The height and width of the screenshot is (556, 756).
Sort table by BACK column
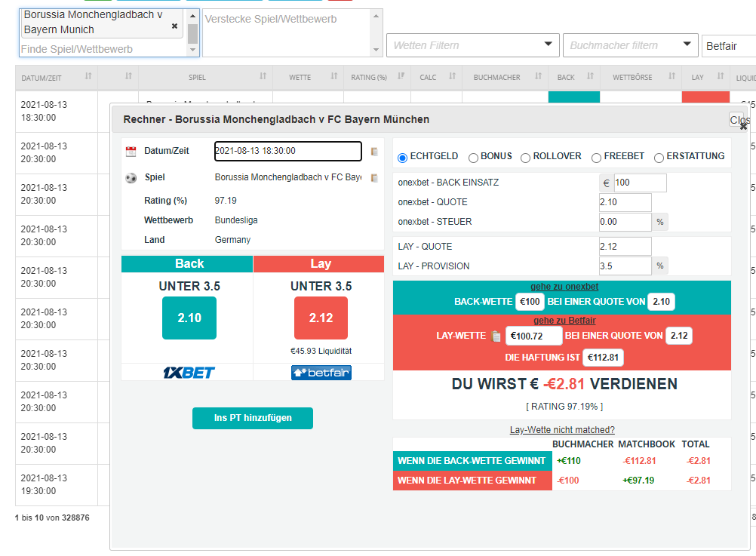point(590,76)
